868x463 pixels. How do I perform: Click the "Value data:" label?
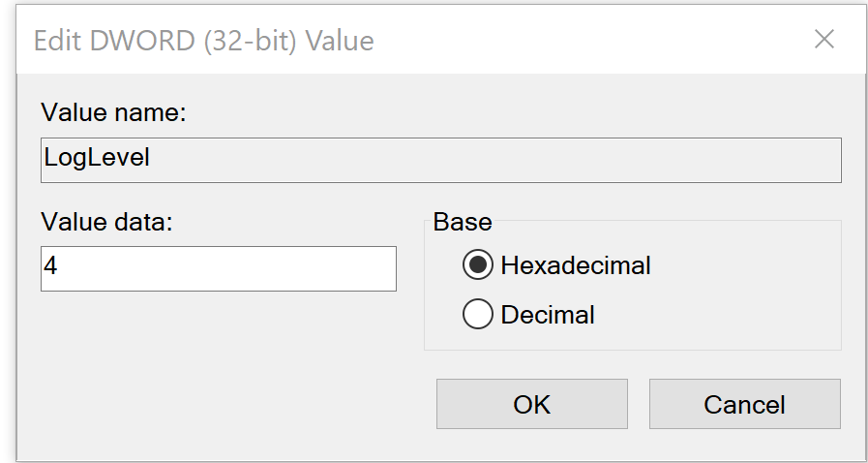pyautogui.click(x=105, y=222)
